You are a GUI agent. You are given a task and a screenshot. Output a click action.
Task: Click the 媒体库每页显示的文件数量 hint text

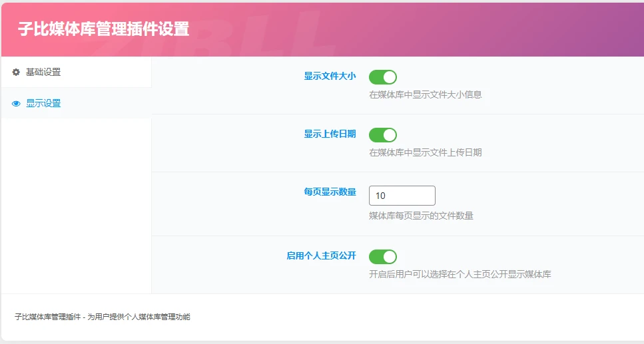click(421, 216)
